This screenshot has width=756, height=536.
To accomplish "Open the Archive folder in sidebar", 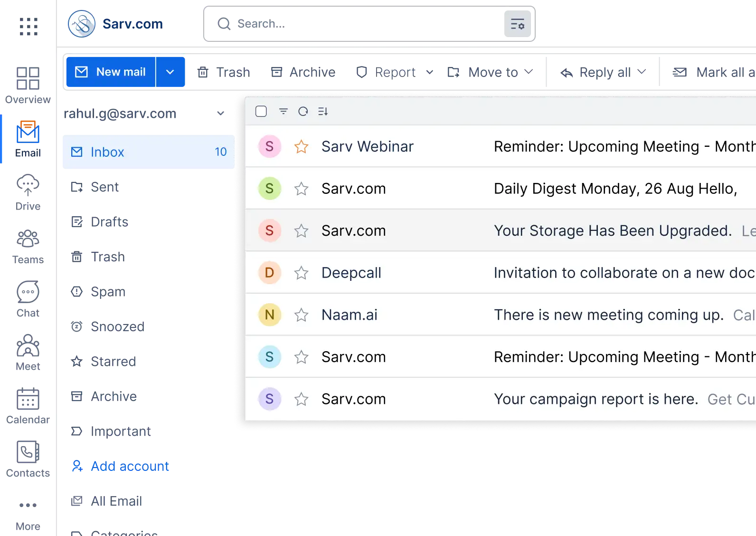I will tap(149, 396).
